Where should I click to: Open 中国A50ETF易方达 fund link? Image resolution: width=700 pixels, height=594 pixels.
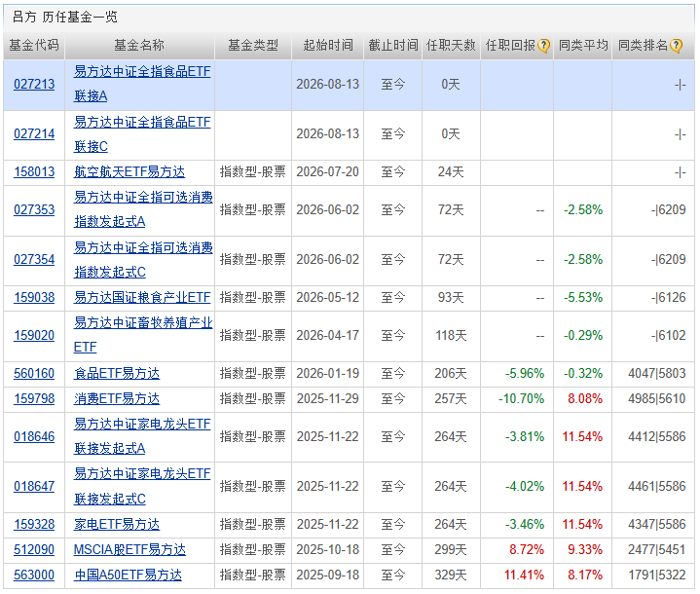pyautogui.click(x=129, y=575)
